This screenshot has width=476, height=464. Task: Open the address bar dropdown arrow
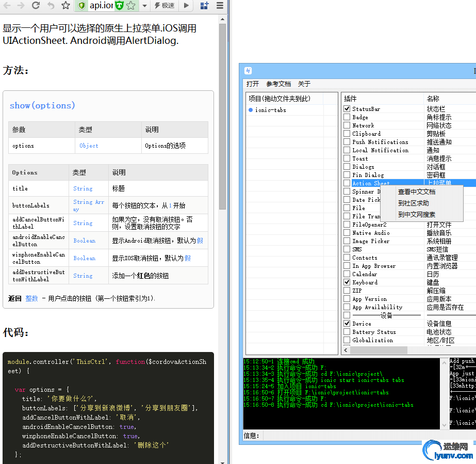point(144,6)
